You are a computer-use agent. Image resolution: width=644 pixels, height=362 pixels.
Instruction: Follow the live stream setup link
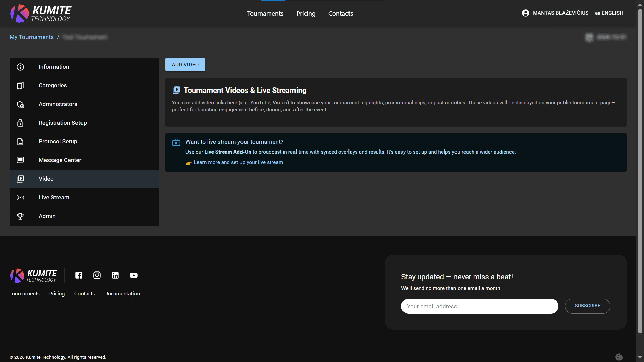238,162
